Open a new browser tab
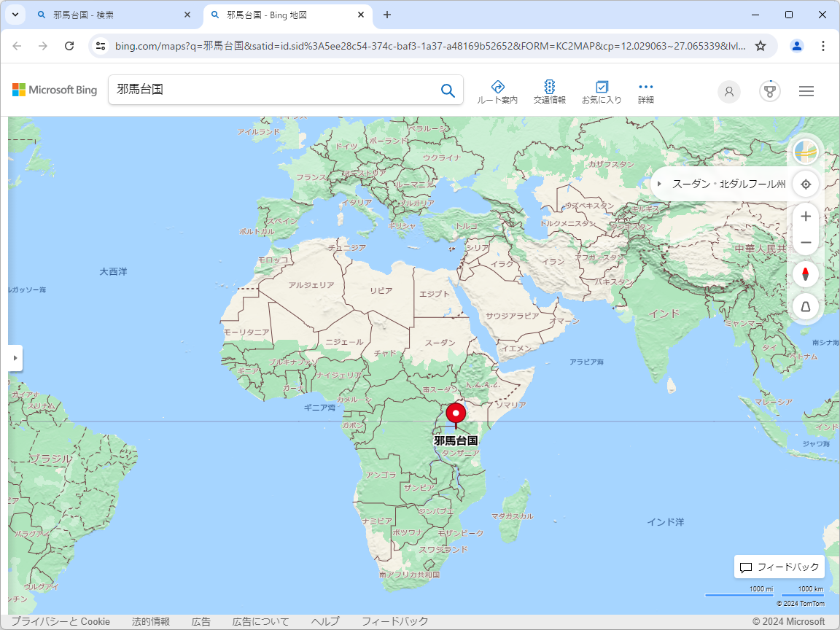 [386, 15]
